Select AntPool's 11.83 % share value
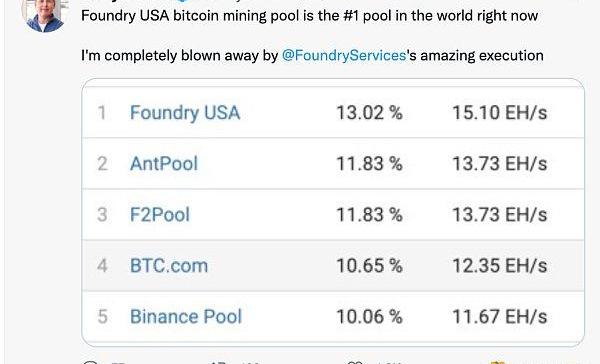The height and width of the screenshot is (364, 600). [x=369, y=164]
